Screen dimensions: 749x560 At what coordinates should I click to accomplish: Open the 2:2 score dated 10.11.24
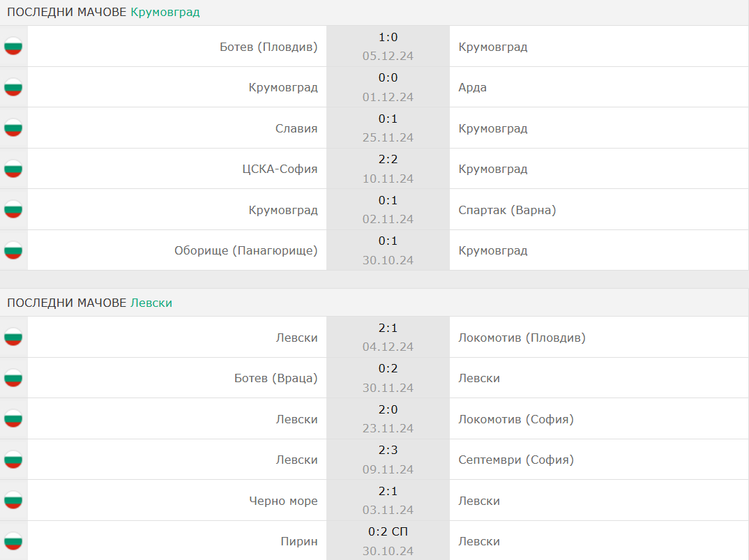pos(388,159)
